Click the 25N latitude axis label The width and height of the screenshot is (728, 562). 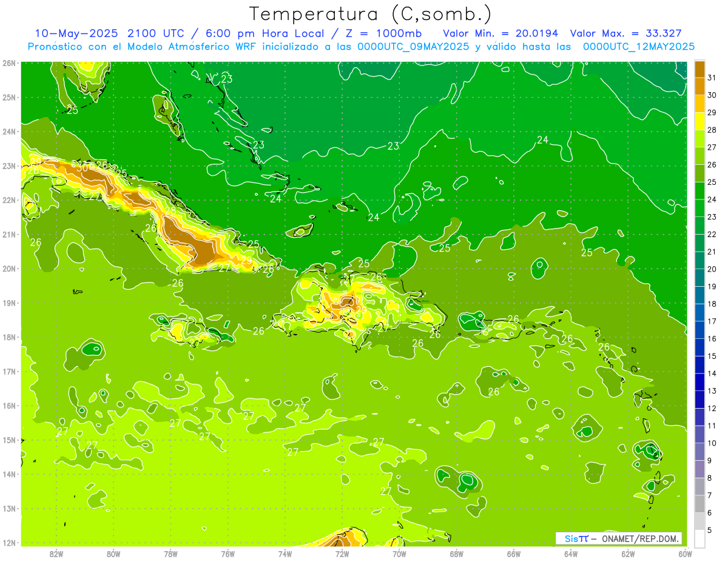(x=9, y=97)
